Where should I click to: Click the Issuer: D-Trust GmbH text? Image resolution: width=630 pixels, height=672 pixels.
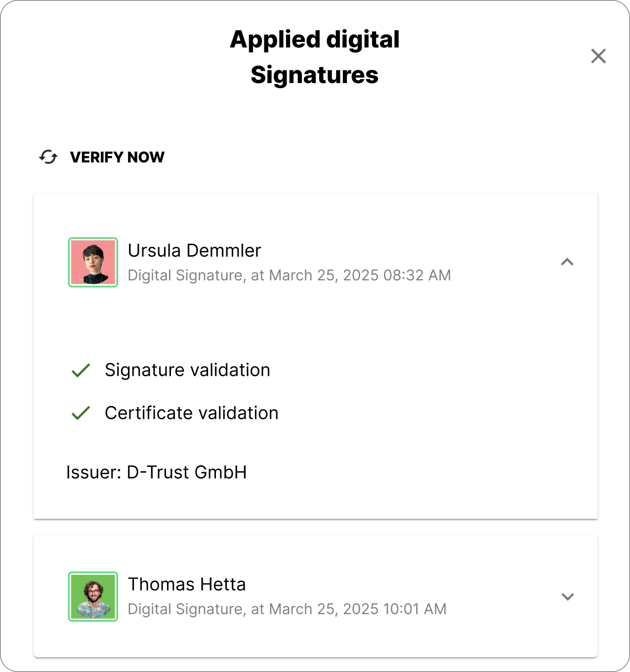157,472
